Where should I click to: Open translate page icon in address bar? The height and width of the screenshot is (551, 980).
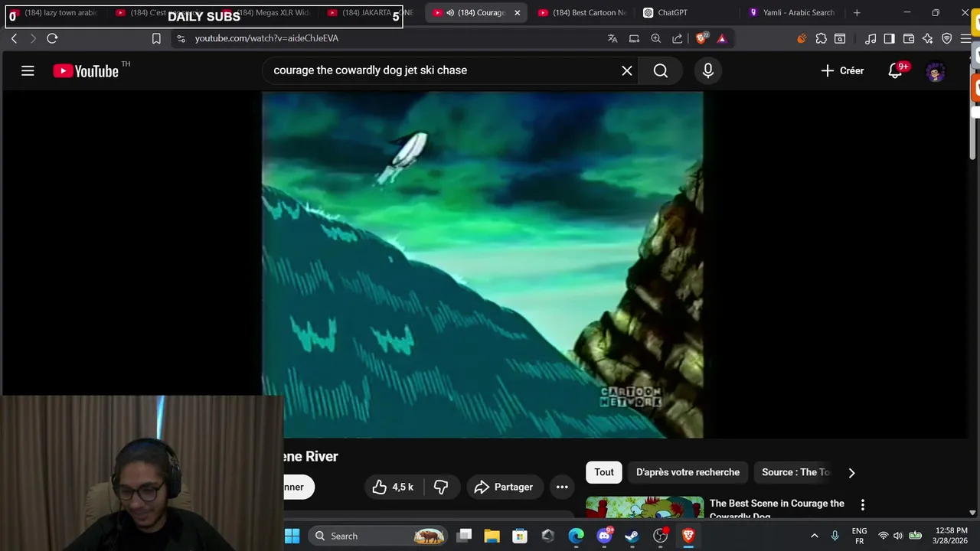(612, 38)
